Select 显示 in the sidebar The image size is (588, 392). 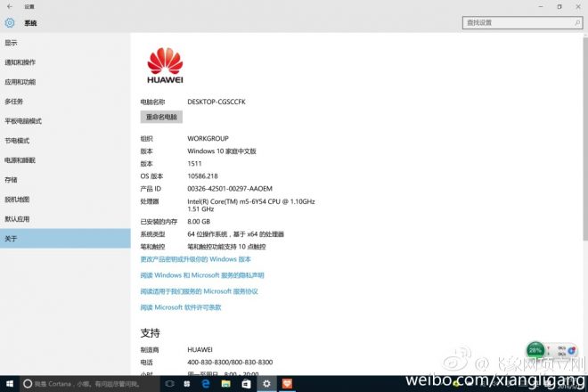pyautogui.click(x=12, y=43)
